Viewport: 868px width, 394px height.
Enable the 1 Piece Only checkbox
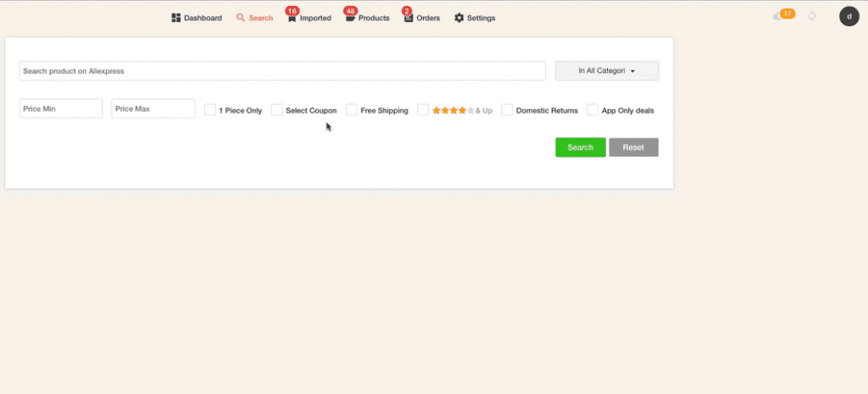pos(210,109)
